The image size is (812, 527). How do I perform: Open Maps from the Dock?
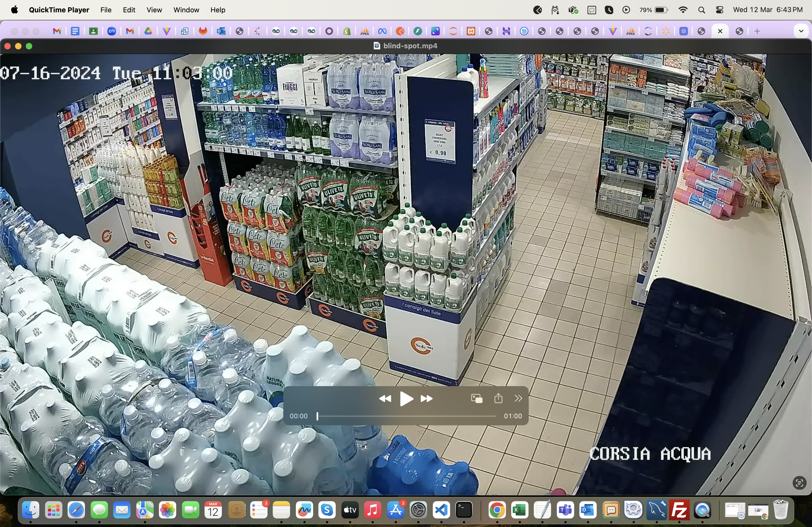click(145, 510)
